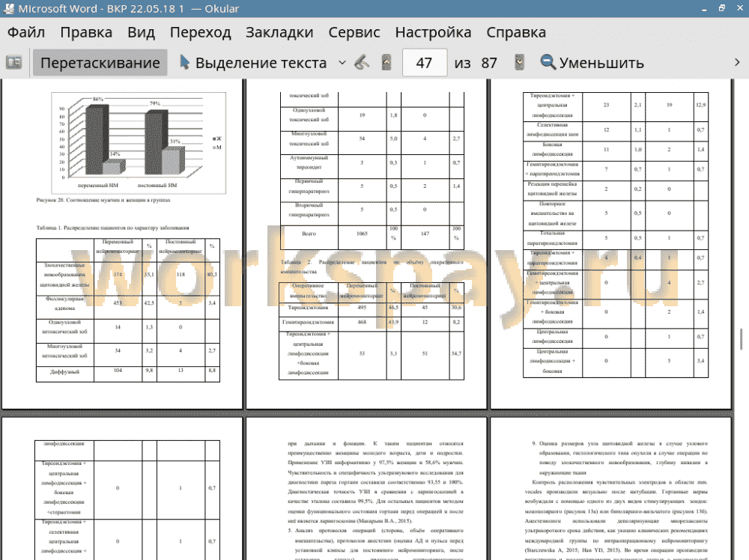Click the 'Гемитиреоидэктомия' row label in Таблица 2
This screenshot has height=560, width=749.
308,322
